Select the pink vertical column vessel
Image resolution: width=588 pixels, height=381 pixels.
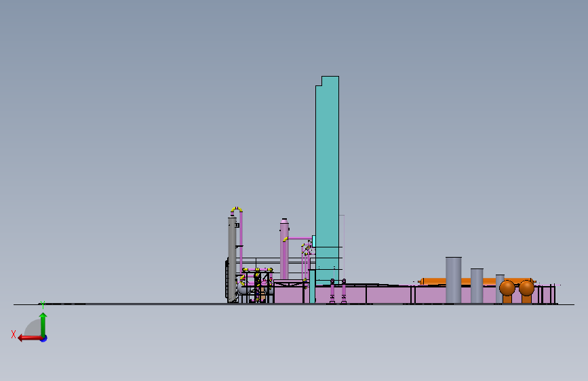click(x=284, y=249)
